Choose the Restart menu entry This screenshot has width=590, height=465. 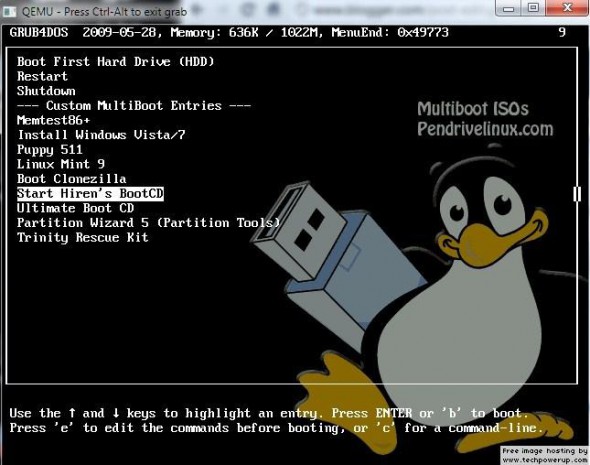pyautogui.click(x=42, y=76)
